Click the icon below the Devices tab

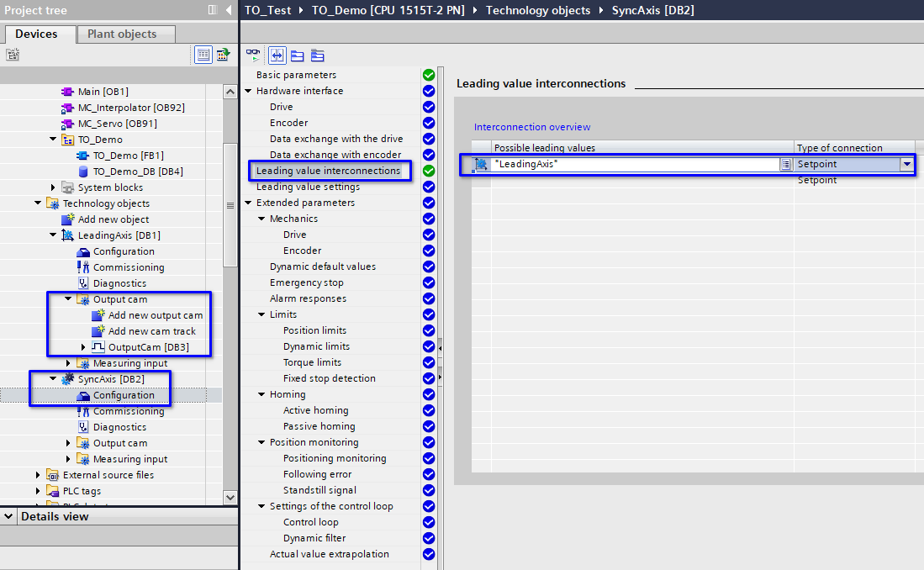[12, 55]
